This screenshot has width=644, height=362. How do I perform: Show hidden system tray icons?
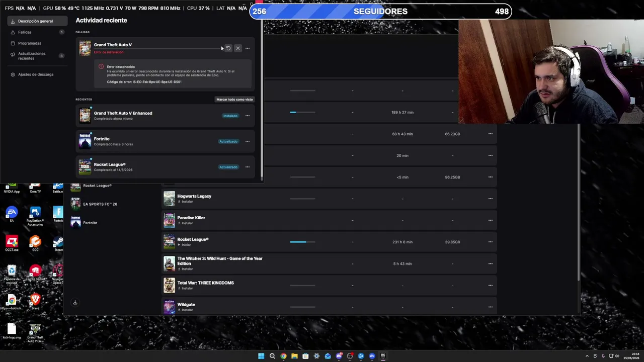[588, 356]
